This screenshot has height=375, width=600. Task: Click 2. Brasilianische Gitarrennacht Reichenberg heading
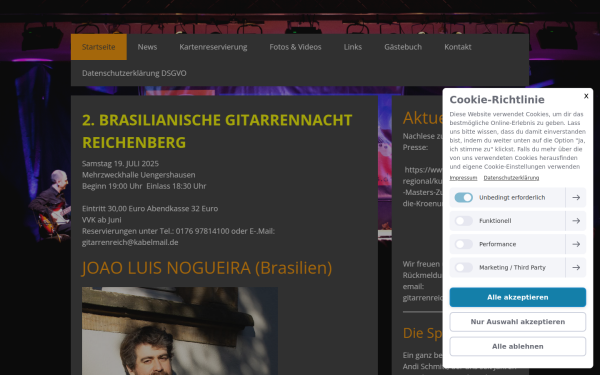[217, 131]
